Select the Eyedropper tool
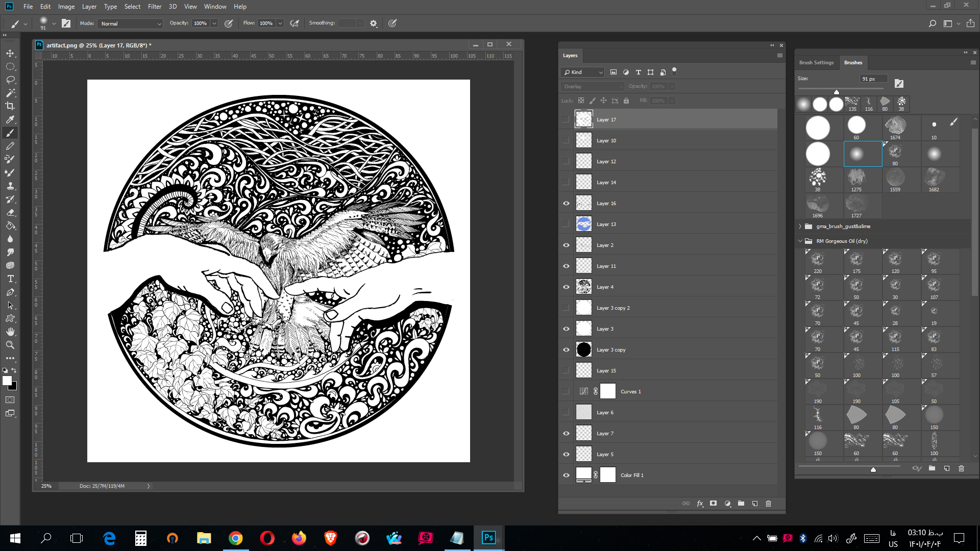The image size is (980, 551). (x=10, y=119)
